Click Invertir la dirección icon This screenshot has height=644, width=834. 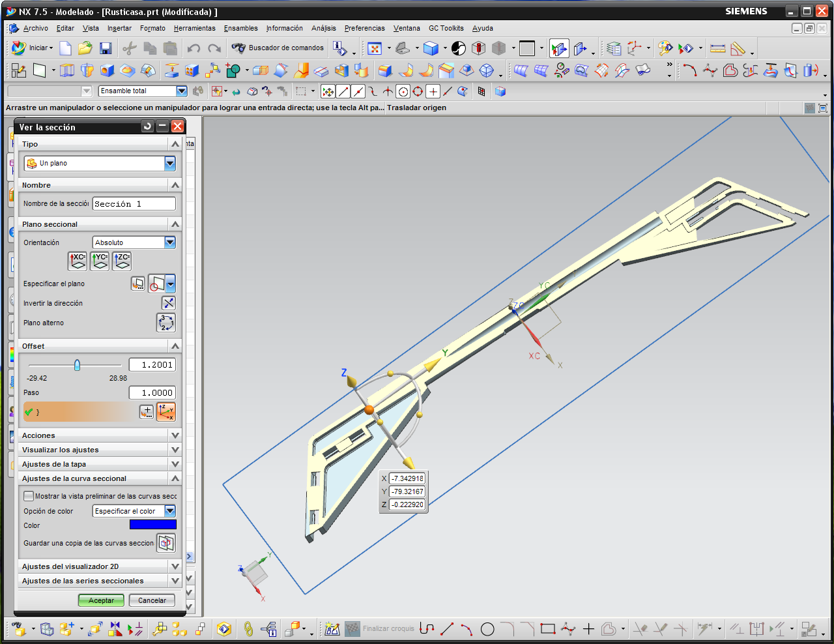point(168,303)
